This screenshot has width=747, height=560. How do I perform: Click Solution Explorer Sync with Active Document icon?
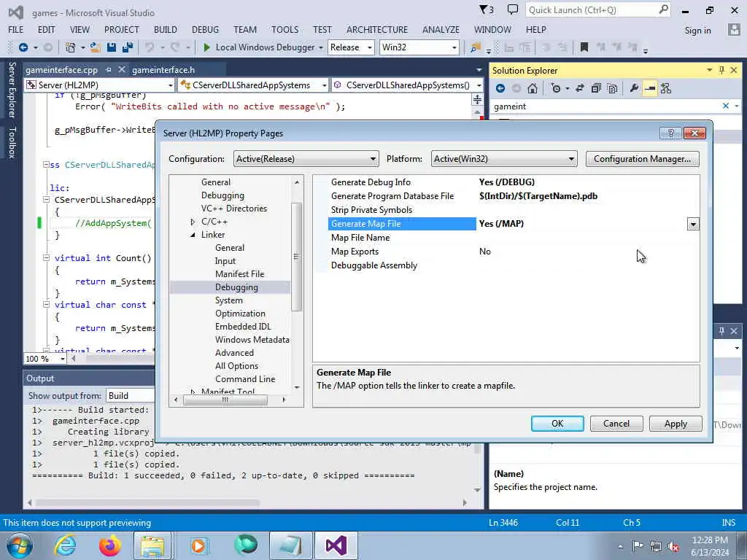580,88
